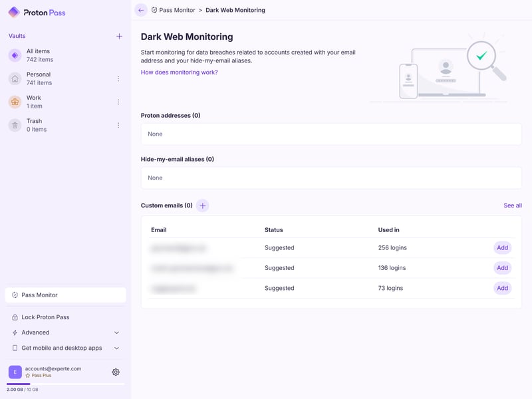
Task: Open settings gear icon
Action: tap(116, 372)
